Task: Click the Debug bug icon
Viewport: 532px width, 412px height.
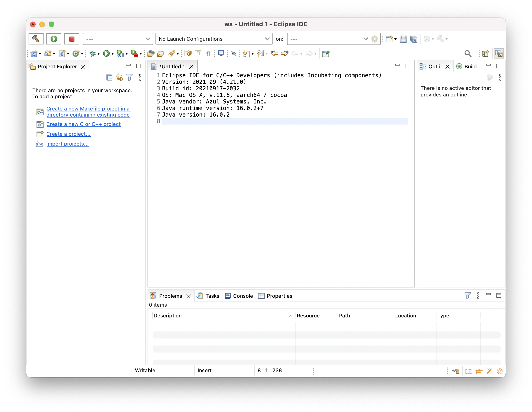Action: (92, 53)
